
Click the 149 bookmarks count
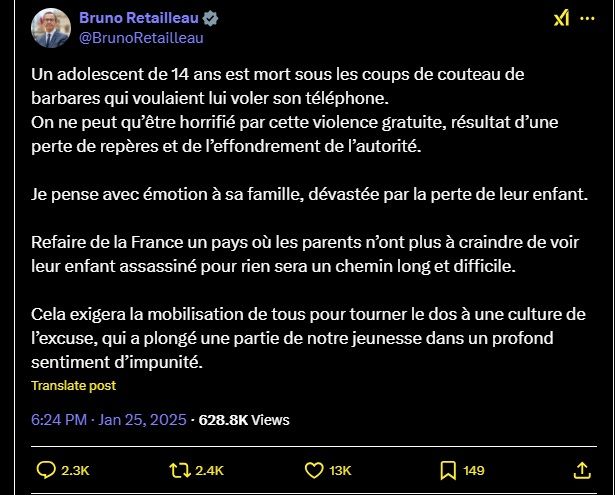point(474,471)
